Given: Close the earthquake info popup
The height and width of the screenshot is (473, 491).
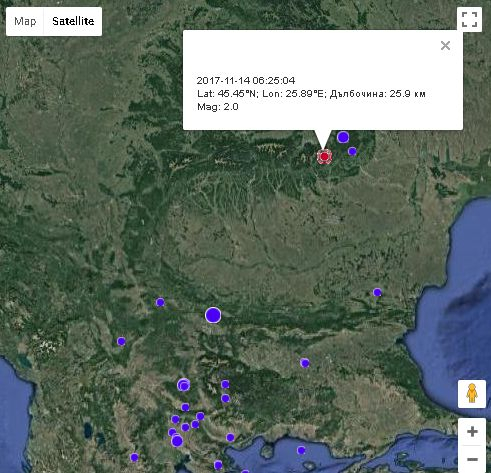Looking at the screenshot, I should pyautogui.click(x=445, y=45).
